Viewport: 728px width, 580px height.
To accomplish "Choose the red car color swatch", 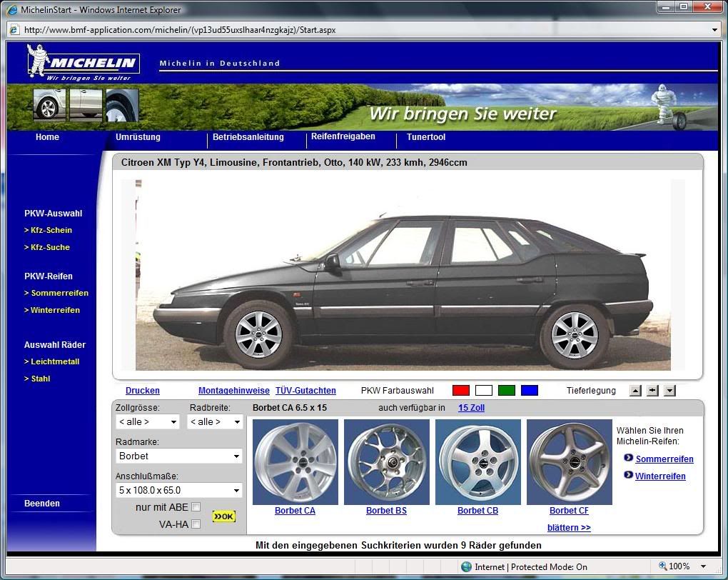I will 461,391.
